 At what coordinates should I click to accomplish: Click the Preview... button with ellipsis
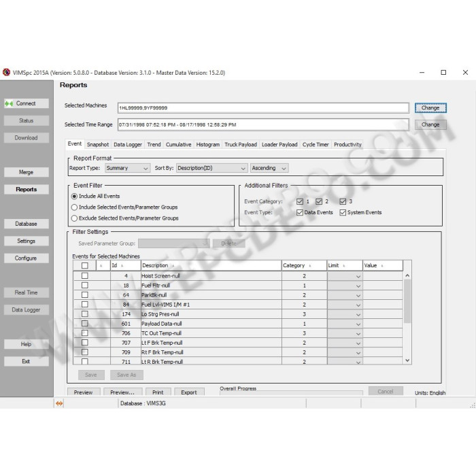[122, 392]
